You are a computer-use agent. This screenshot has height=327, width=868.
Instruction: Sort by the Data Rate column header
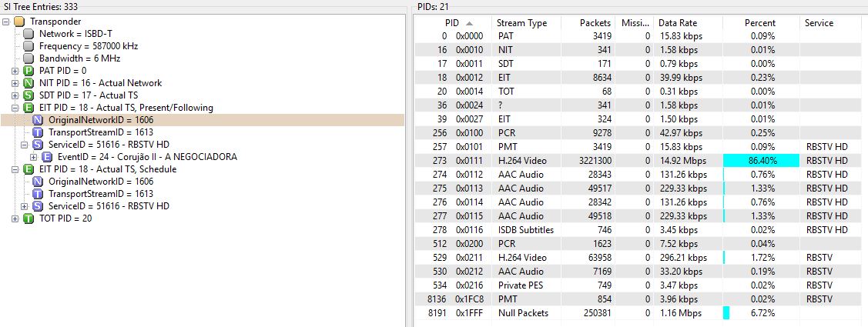coord(676,23)
